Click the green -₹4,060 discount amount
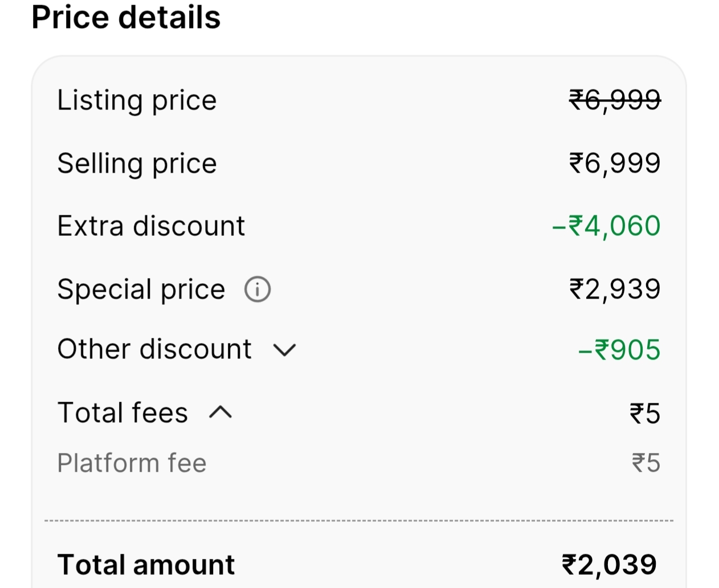The height and width of the screenshot is (588, 719). coord(606,226)
